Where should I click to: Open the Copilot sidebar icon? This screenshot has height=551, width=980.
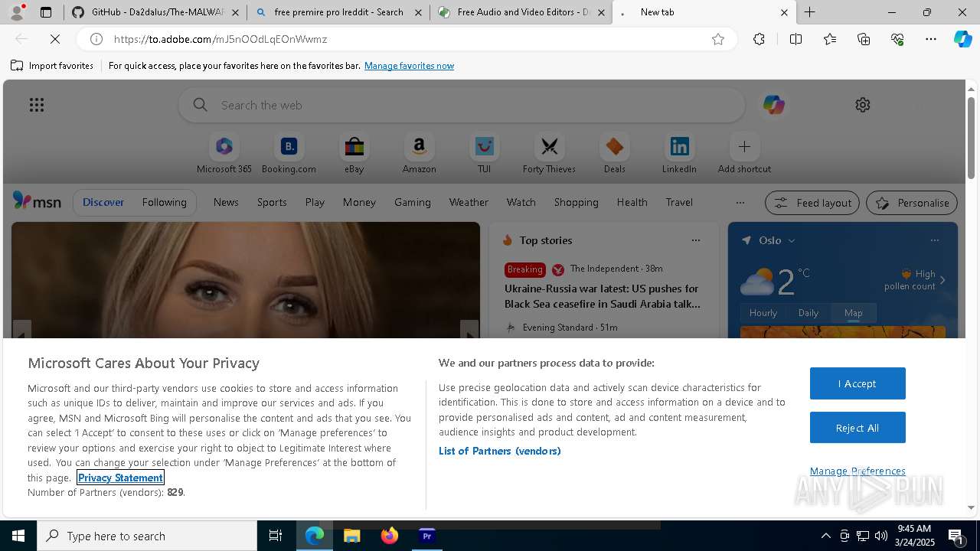coord(963,39)
